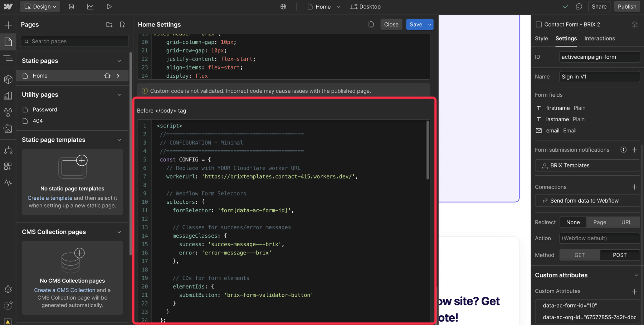
Task: Add a new custom attribute
Action: [x=635, y=292]
